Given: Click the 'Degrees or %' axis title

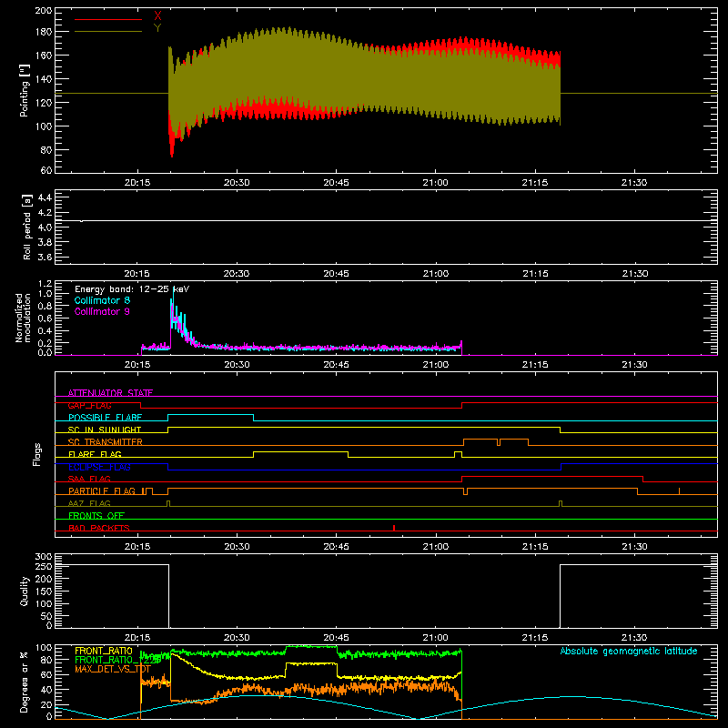Looking at the screenshot, I should [x=25, y=682].
